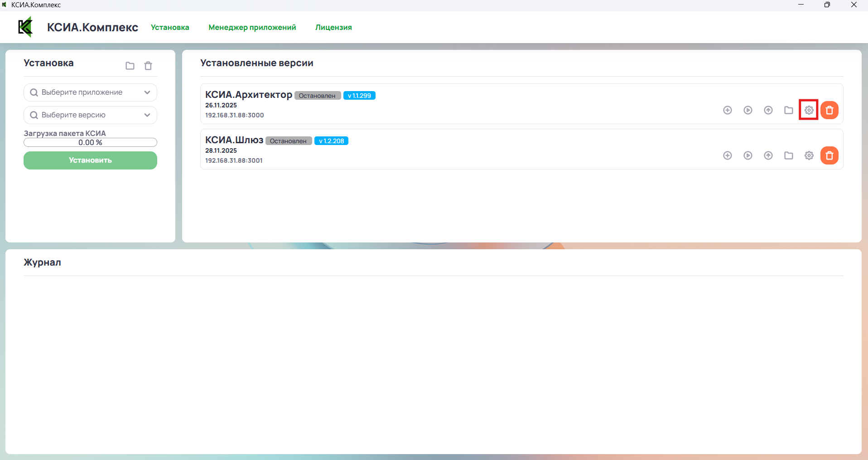
Task: Delete КСИА.Шлюз using the orange trash button
Action: [x=829, y=155]
